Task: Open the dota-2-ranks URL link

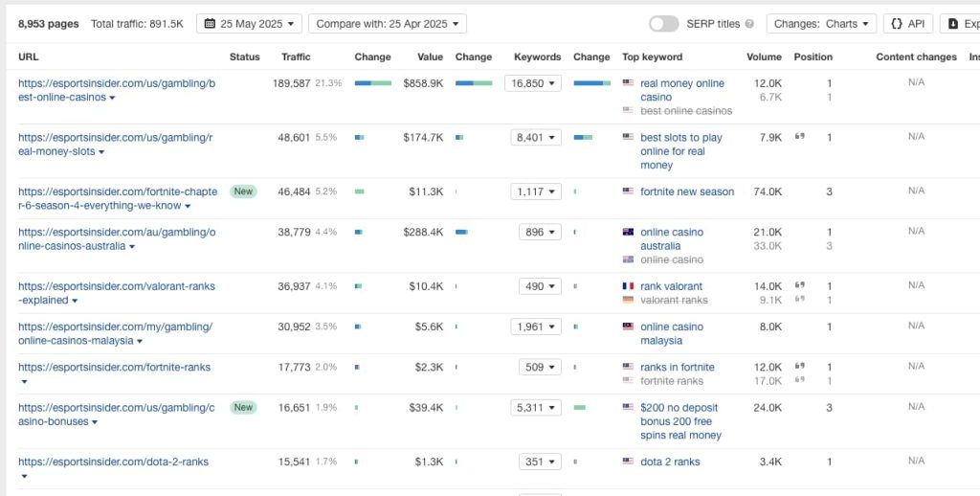Action: point(113,462)
